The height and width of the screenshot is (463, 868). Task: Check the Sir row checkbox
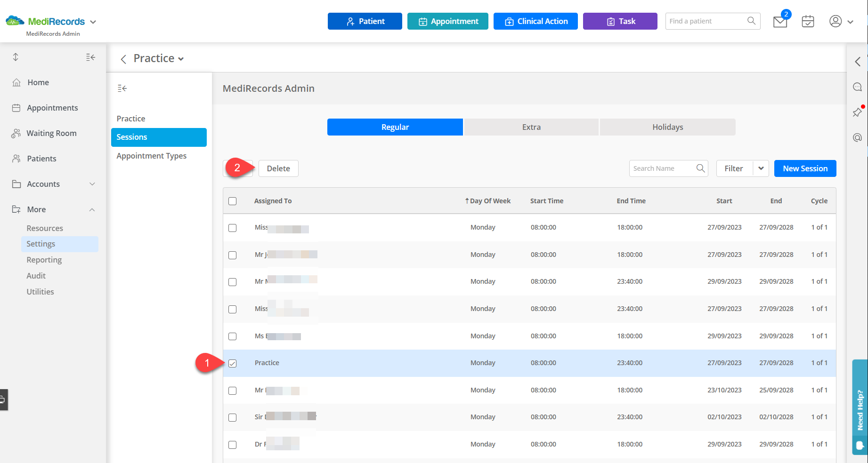(232, 417)
